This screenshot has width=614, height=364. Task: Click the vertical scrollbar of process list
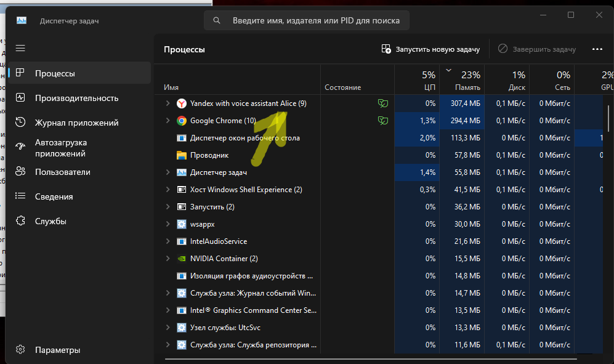click(x=608, y=119)
